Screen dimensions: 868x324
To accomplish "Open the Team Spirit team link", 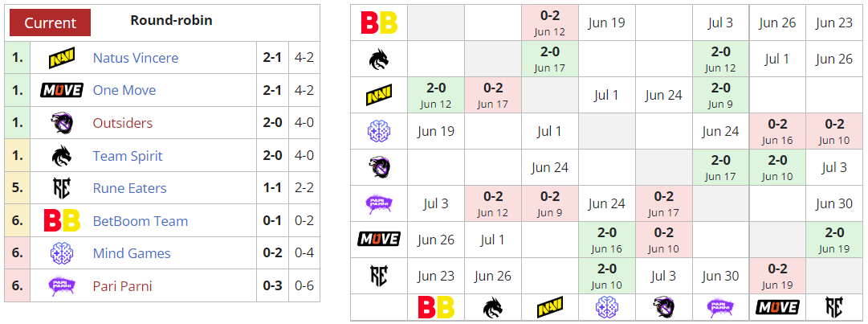I will 128,155.
